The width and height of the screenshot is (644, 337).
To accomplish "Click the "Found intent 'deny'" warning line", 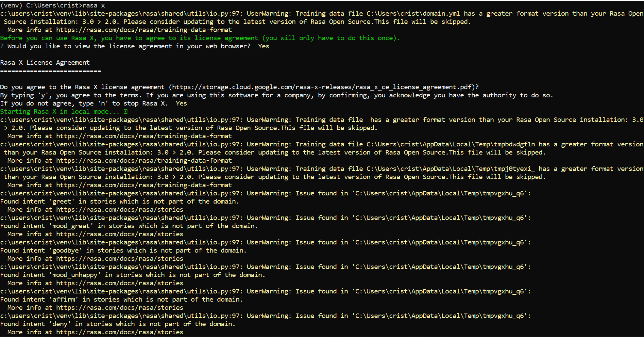I will point(118,324).
